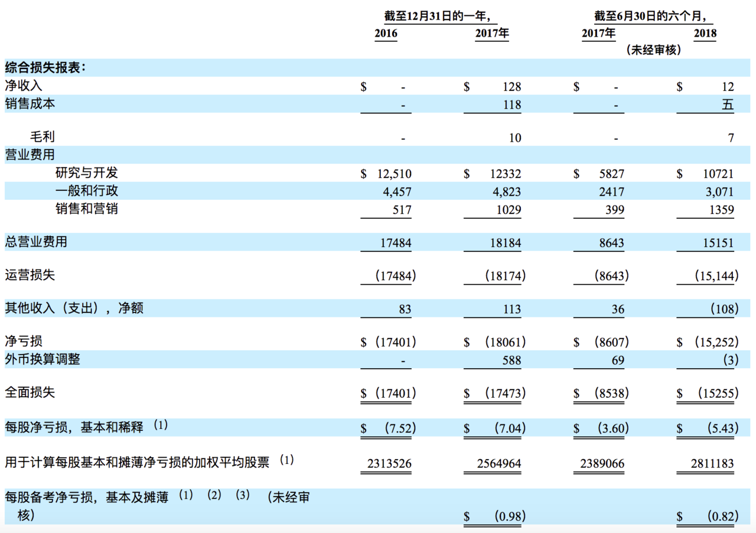756x533 pixels.
Task: Click the 截至6月30日的六个月 column header
Action: (x=650, y=16)
